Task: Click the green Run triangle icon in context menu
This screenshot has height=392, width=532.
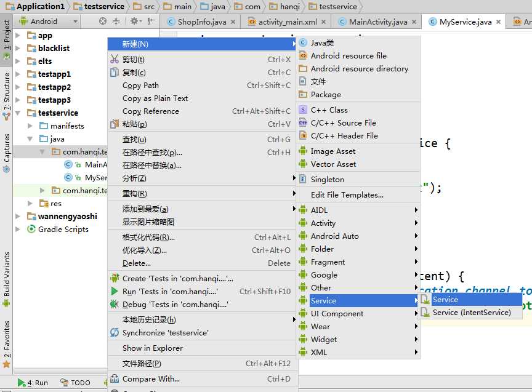Action: coord(115,291)
